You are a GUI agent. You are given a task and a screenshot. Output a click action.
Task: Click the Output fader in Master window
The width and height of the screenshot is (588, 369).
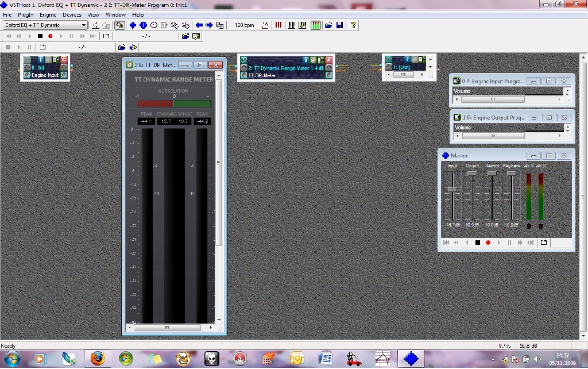tap(472, 174)
